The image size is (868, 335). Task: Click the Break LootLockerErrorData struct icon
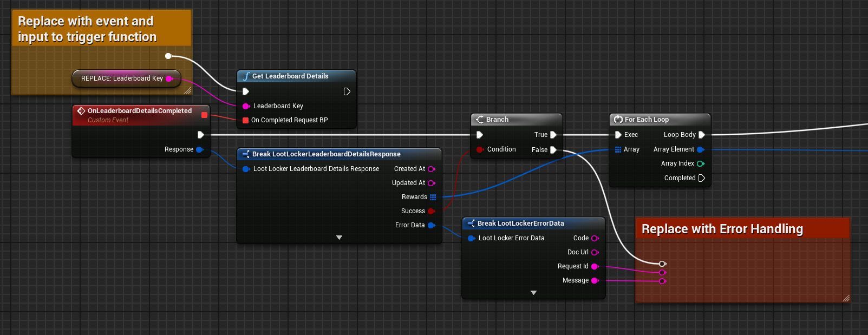coord(471,224)
